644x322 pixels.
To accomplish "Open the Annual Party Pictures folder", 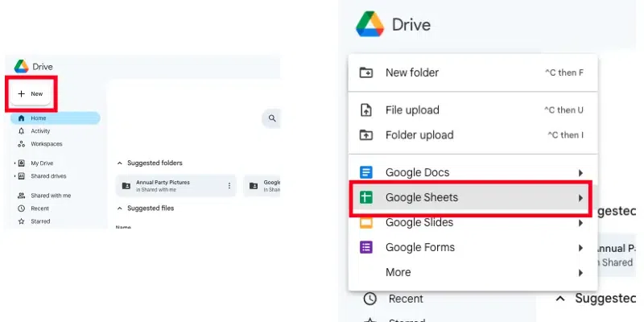I will (x=175, y=186).
